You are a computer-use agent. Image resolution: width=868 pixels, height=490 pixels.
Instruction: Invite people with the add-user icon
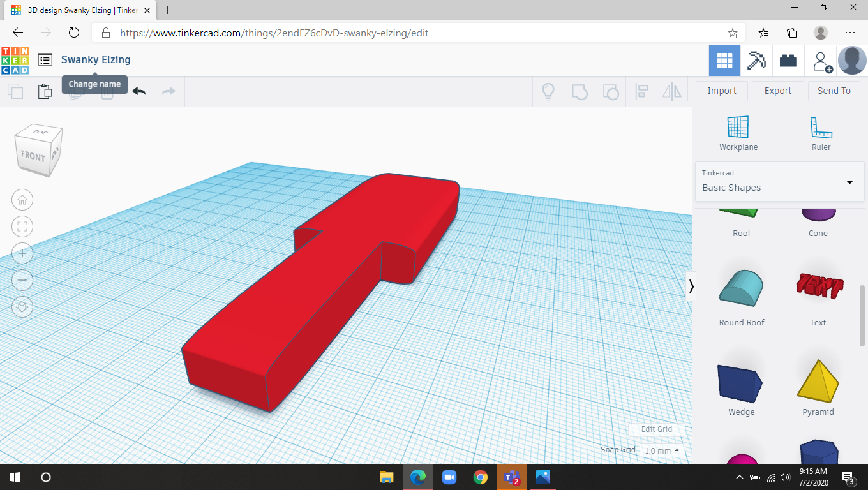[822, 61]
